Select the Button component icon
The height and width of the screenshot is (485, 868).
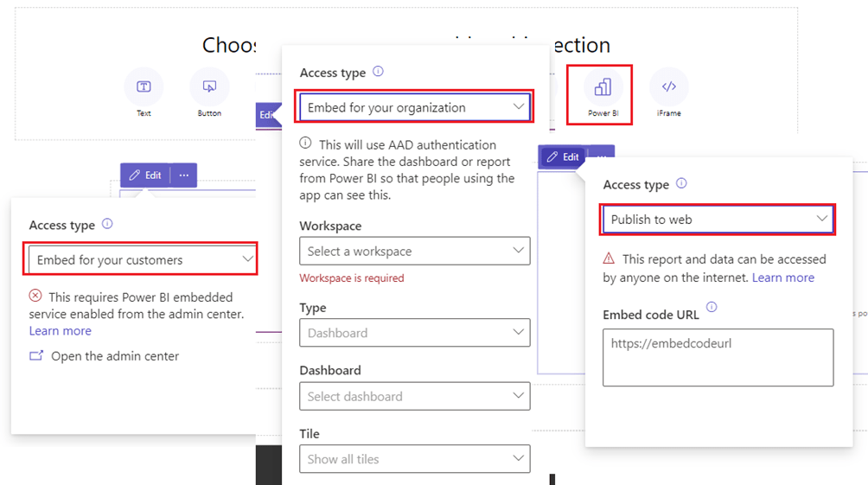click(x=209, y=87)
